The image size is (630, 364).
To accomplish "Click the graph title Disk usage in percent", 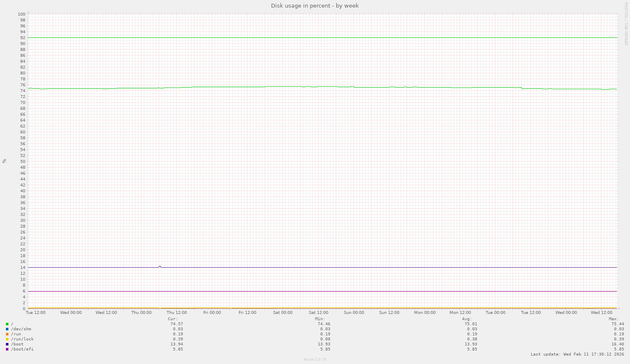I will (x=314, y=5).
